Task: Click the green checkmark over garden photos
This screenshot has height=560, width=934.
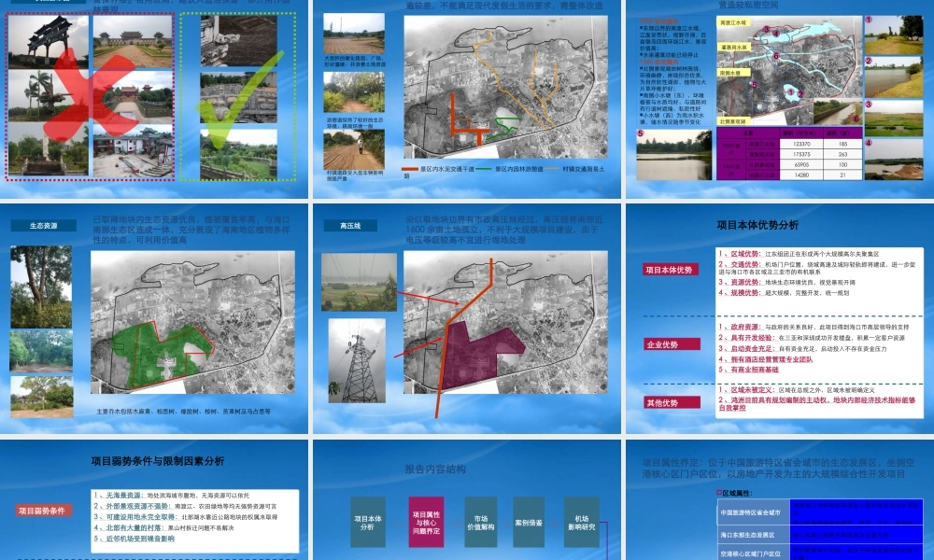Action: tap(238, 101)
